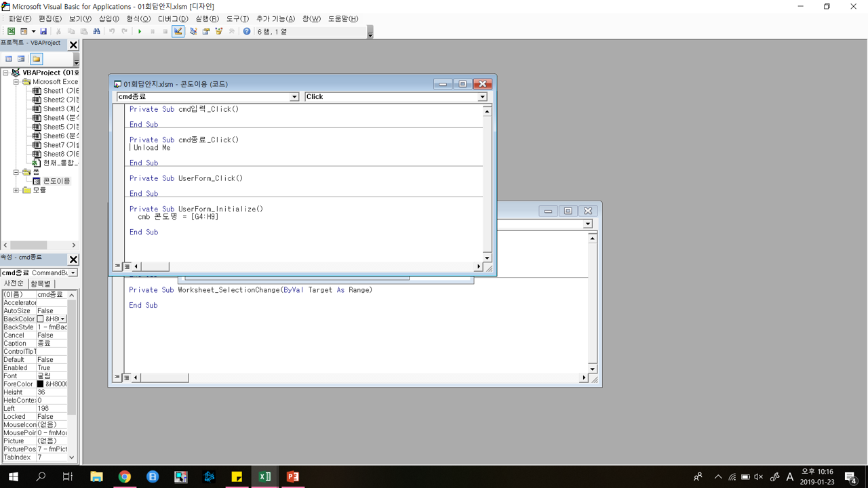Open the Object Browser toolbar icon
This screenshot has height=488, width=868.
[x=219, y=31]
